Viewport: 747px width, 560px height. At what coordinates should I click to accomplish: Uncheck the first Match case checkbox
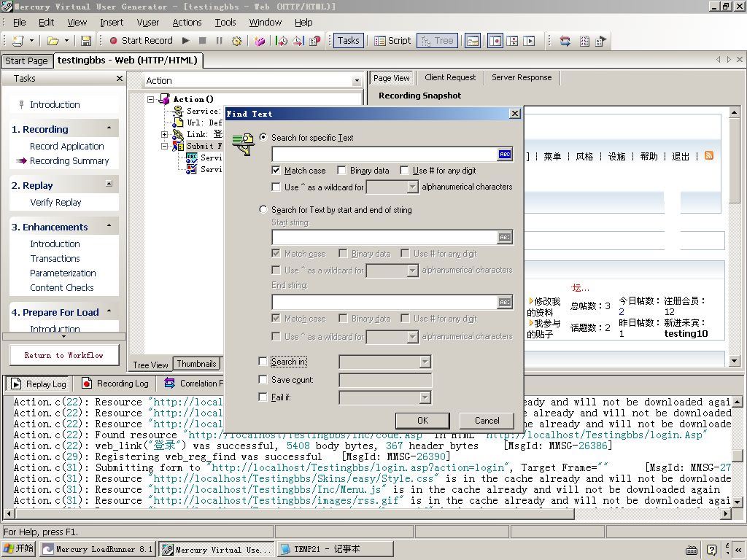[276, 170]
